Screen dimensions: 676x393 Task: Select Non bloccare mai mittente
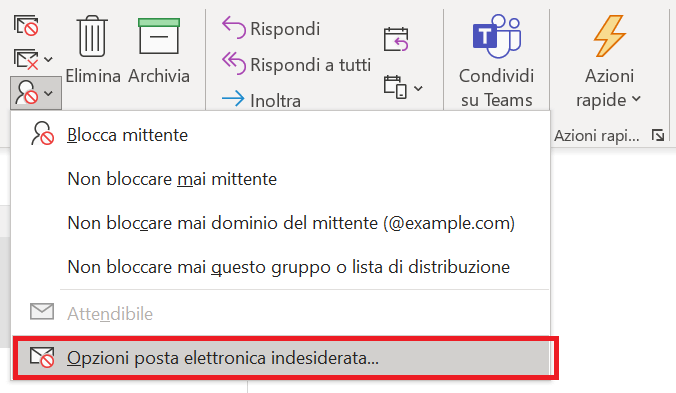click(x=280, y=179)
